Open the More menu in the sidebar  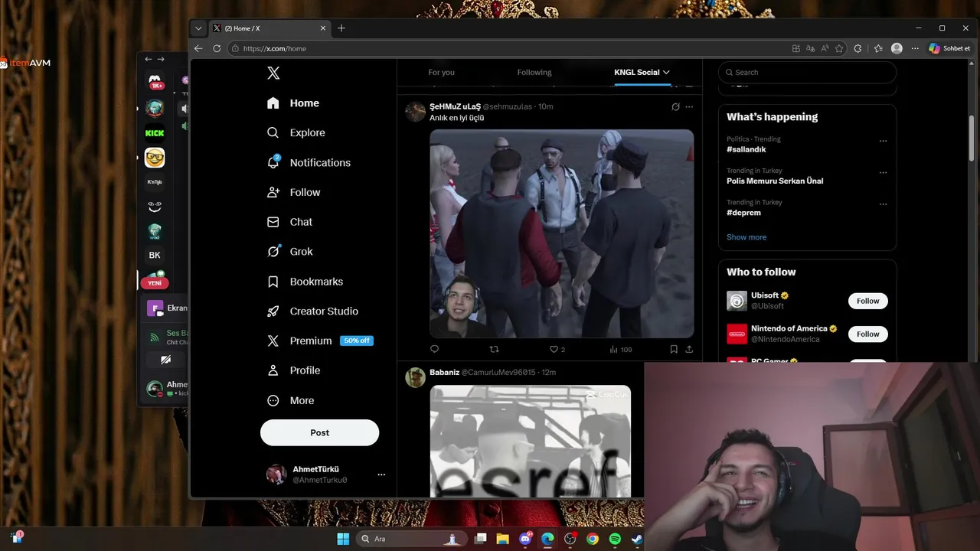(x=291, y=400)
